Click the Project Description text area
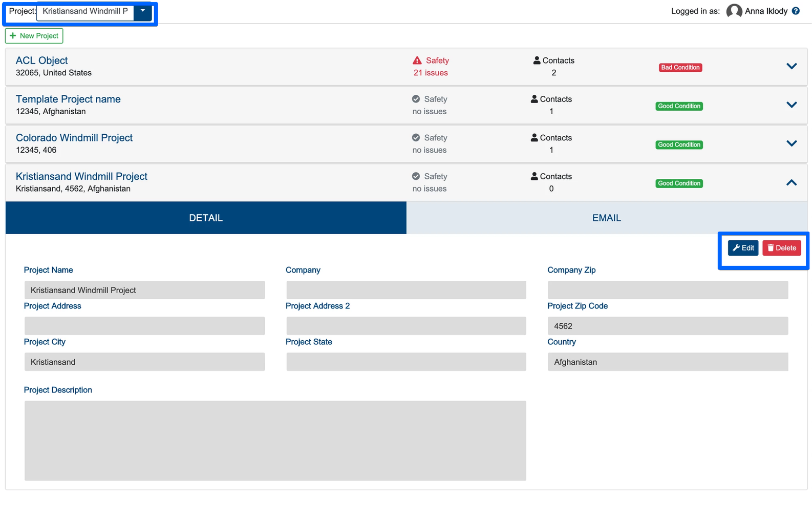Viewport: 812px width, 518px height. [275, 441]
